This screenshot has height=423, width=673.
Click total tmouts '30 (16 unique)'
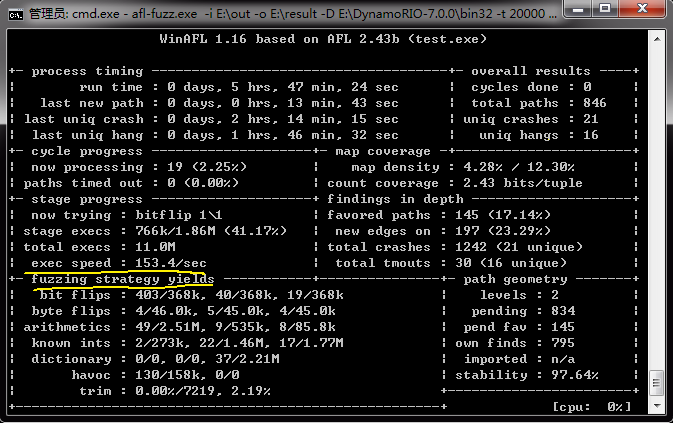[511, 263]
